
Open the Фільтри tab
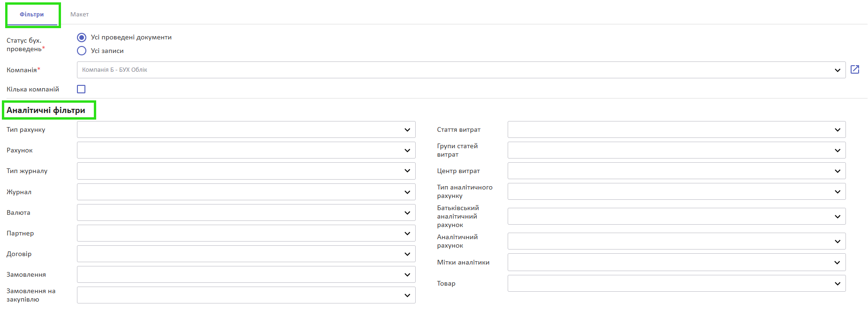32,15
